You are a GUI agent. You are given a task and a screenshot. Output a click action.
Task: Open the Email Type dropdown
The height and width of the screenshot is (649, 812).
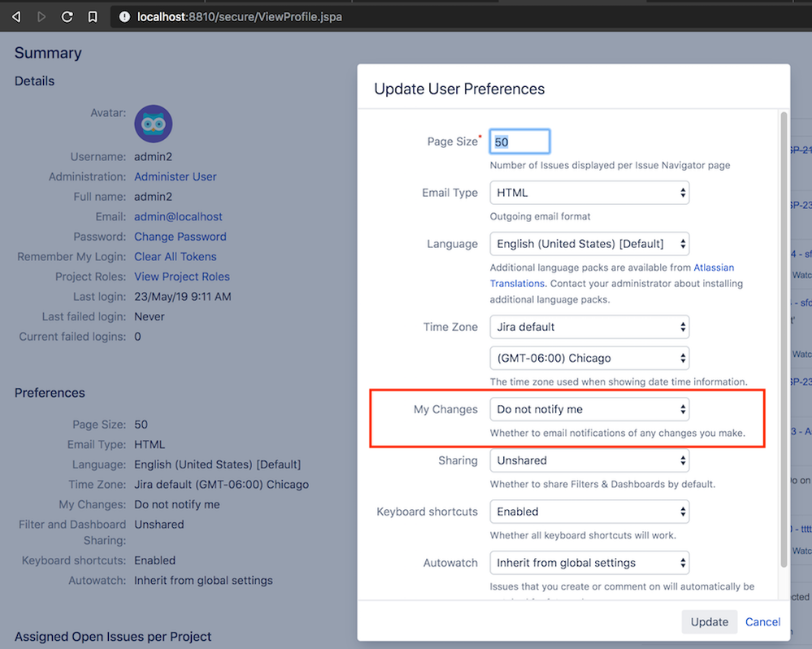click(x=589, y=193)
